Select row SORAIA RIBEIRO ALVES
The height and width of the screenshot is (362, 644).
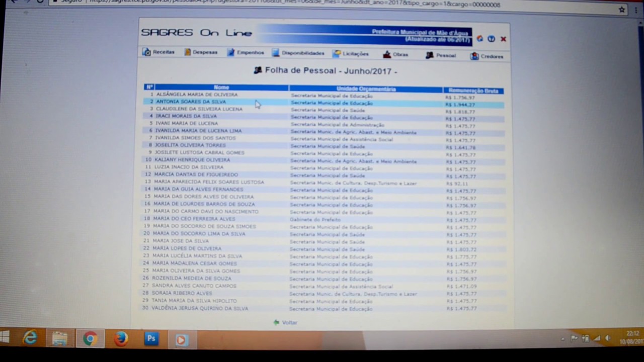click(324, 294)
